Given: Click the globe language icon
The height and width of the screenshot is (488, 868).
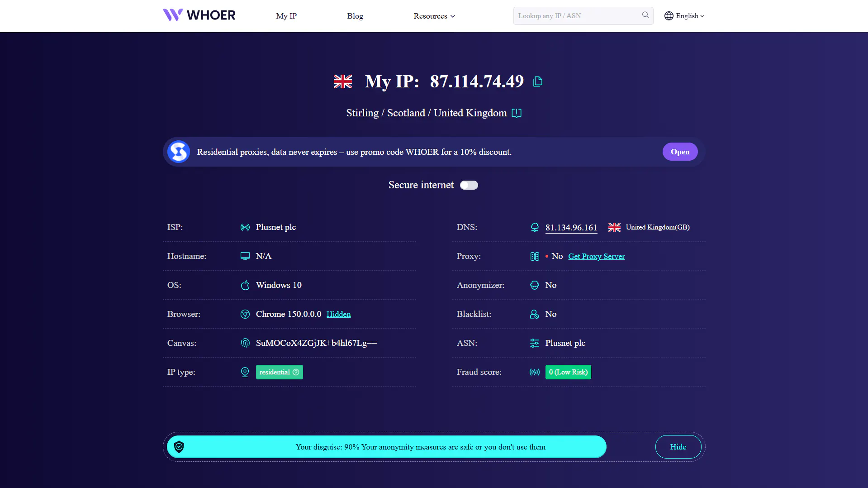Looking at the screenshot, I should tap(669, 16).
